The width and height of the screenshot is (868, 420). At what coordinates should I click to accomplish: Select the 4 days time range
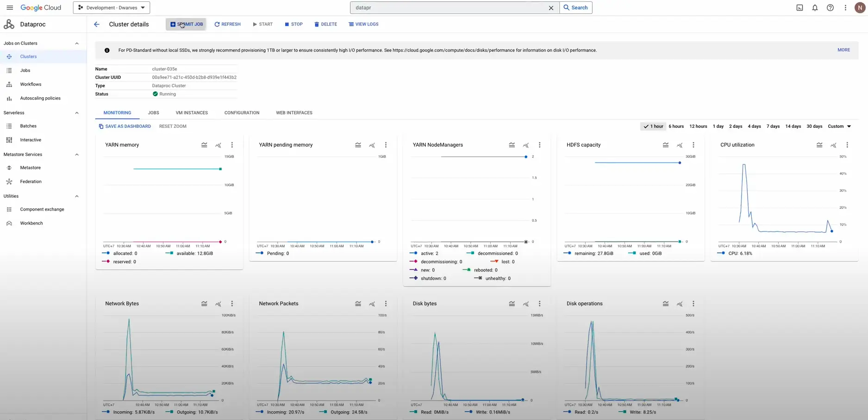pyautogui.click(x=754, y=126)
